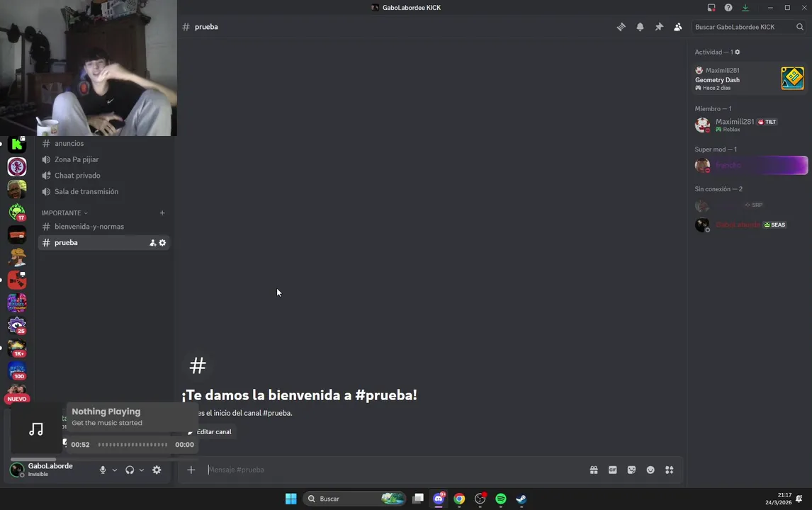Click the music note album art
This screenshot has height=510, width=812.
click(35, 429)
